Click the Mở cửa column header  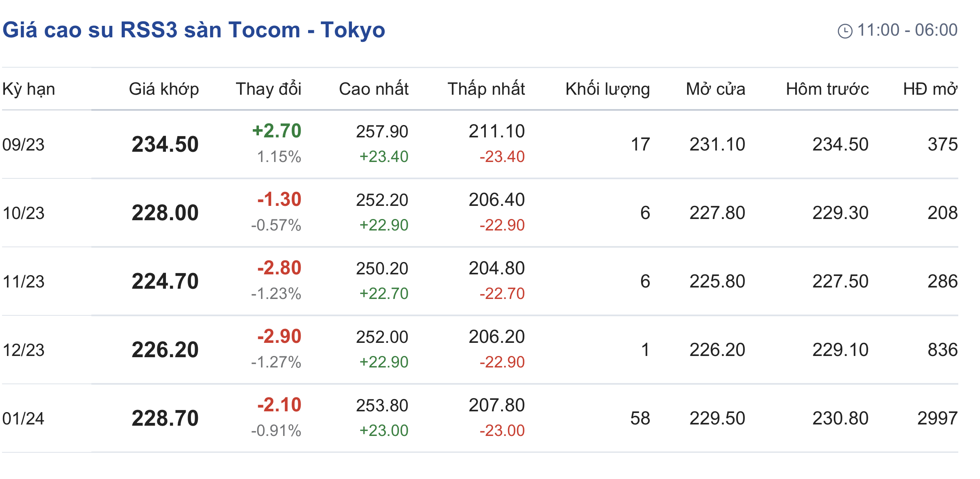[x=715, y=89]
